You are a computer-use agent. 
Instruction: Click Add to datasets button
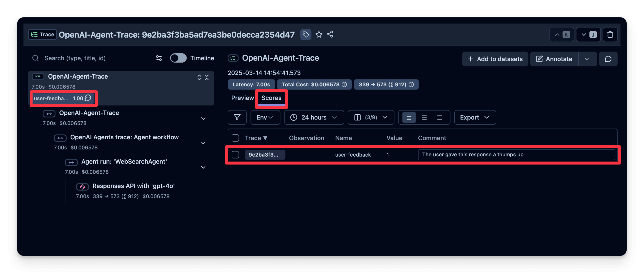(495, 59)
